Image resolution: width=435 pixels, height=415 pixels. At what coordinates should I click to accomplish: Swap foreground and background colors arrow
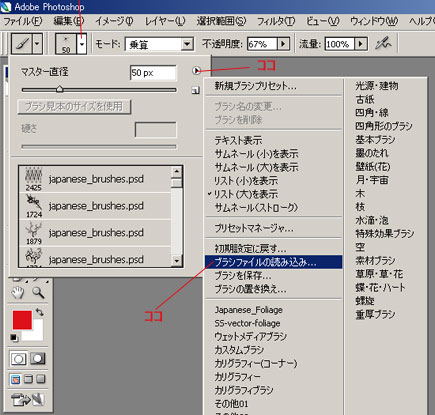[40, 312]
